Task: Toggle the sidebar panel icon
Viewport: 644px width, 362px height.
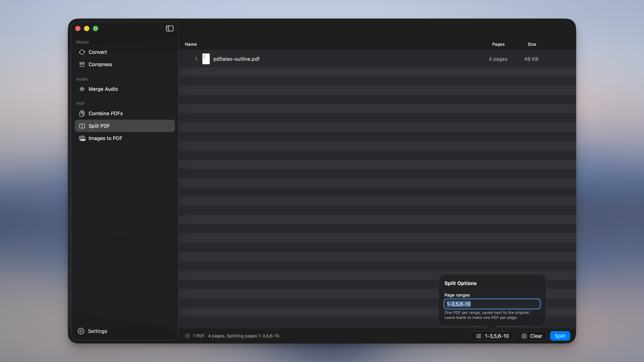Action: coord(169,28)
